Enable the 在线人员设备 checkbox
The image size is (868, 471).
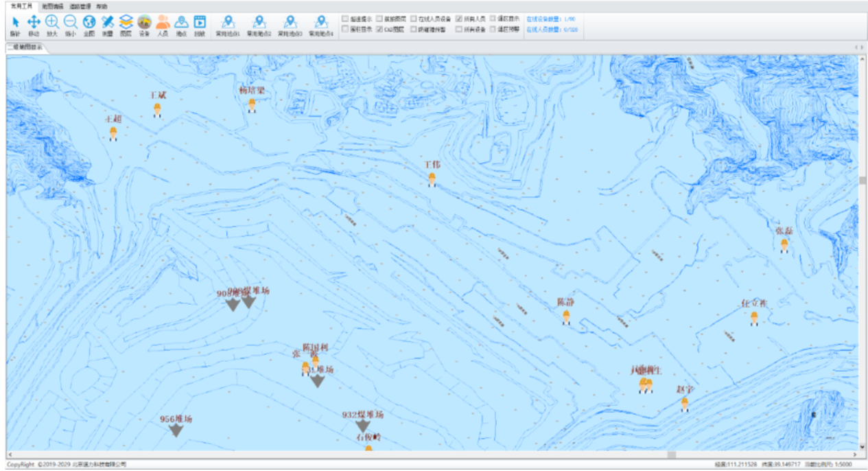click(414, 19)
